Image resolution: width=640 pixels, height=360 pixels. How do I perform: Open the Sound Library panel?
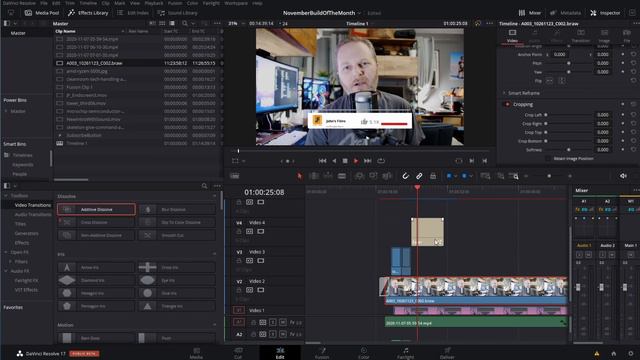pos(177,13)
